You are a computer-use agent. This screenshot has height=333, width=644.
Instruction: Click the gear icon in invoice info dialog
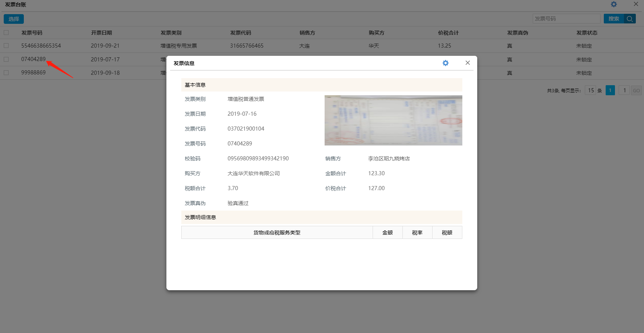[x=445, y=63]
